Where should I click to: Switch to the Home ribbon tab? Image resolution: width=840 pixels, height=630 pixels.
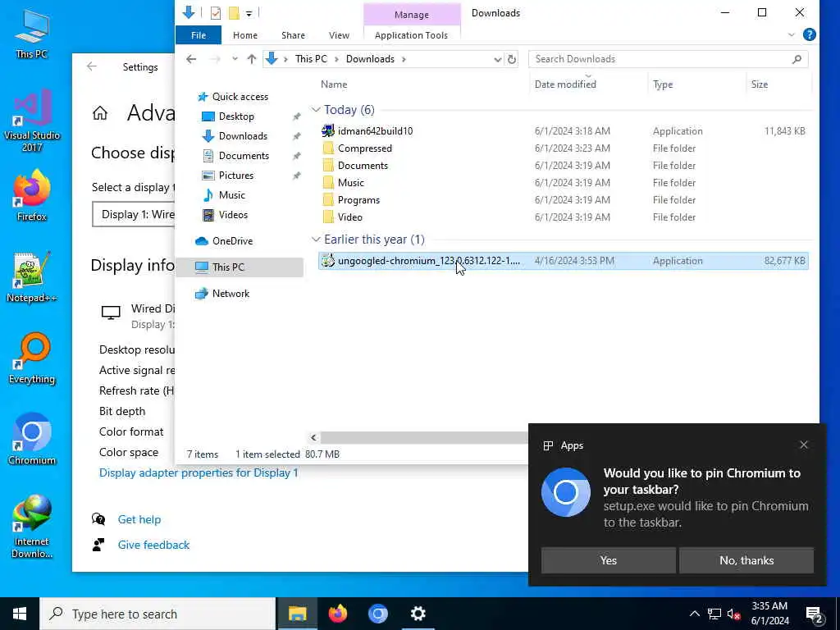coord(244,35)
